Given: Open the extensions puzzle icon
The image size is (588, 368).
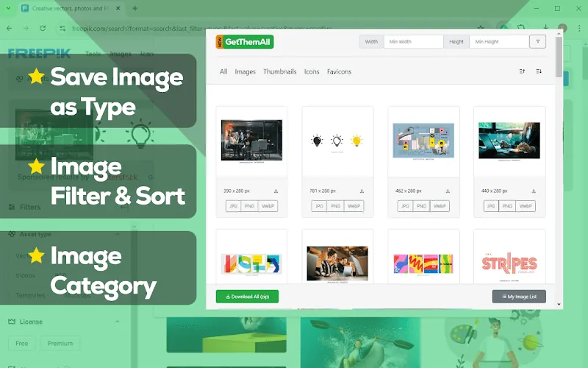Looking at the screenshot, I should [x=521, y=27].
